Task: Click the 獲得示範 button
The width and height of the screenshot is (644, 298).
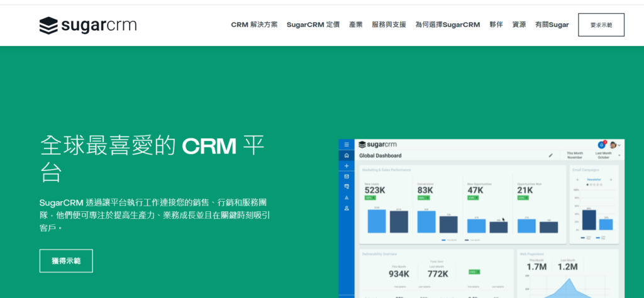Action: click(x=66, y=261)
